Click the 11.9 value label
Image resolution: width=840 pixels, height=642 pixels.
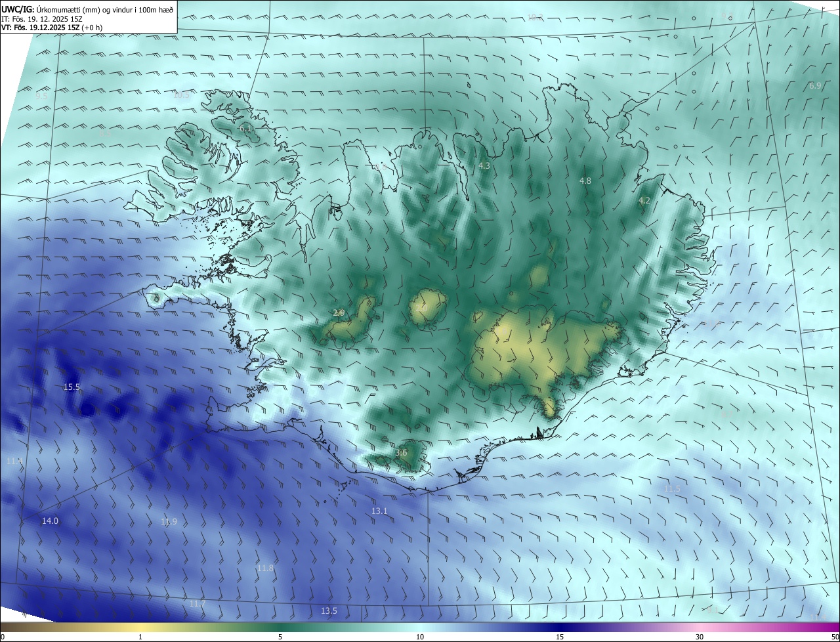169,521
